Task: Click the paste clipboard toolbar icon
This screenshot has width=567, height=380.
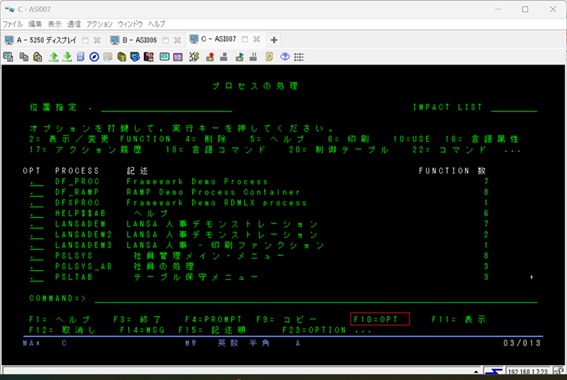Action: [37, 57]
